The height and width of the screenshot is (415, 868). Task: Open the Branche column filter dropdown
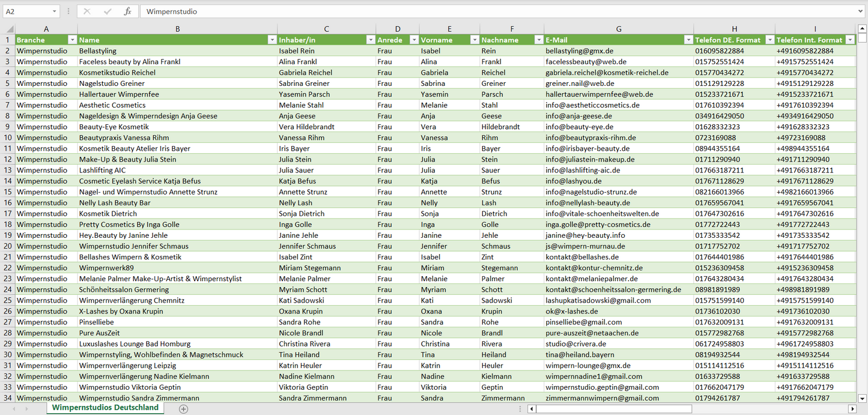click(72, 40)
